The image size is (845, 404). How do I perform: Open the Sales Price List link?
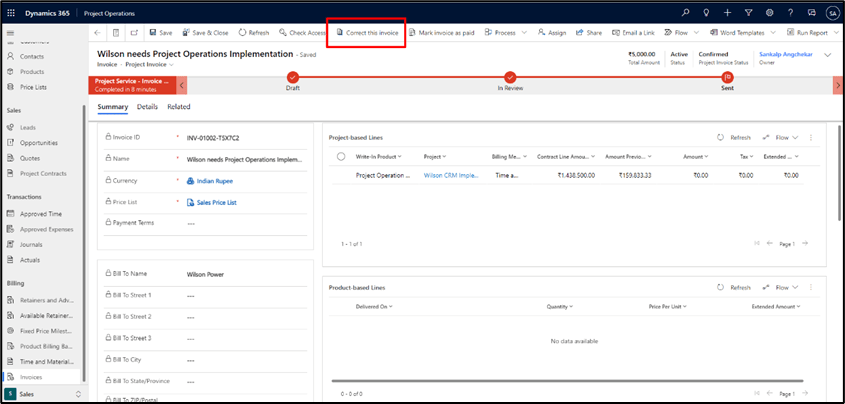coord(217,202)
